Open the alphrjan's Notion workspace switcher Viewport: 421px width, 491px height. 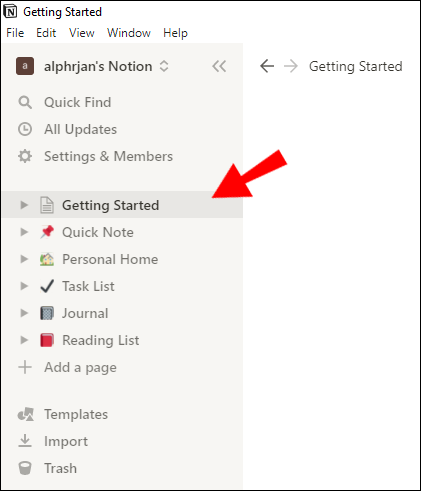click(92, 66)
